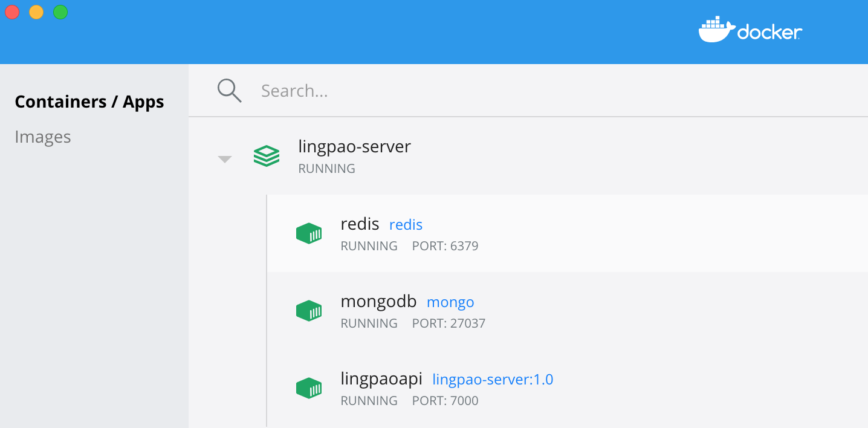Select the lingpaoapi container name
The height and width of the screenshot is (428, 868).
click(x=381, y=379)
